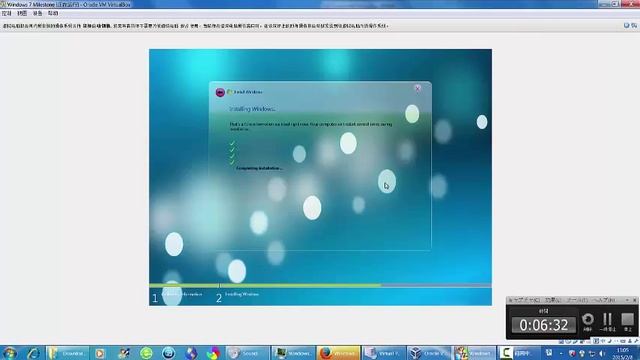640x360 pixels.
Task: Click step 2 'Installing Windows' label
Action: [x=242, y=294]
